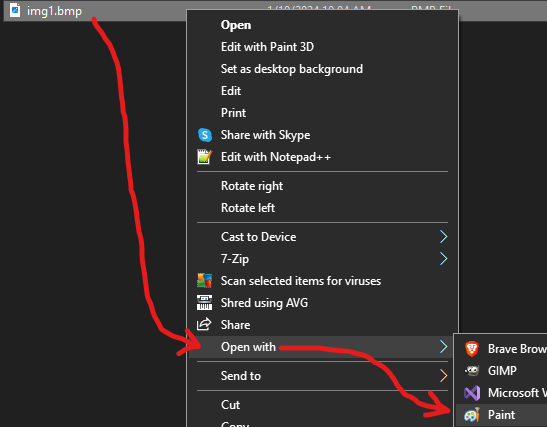
Task: Select the Print menu entry
Action: click(233, 113)
